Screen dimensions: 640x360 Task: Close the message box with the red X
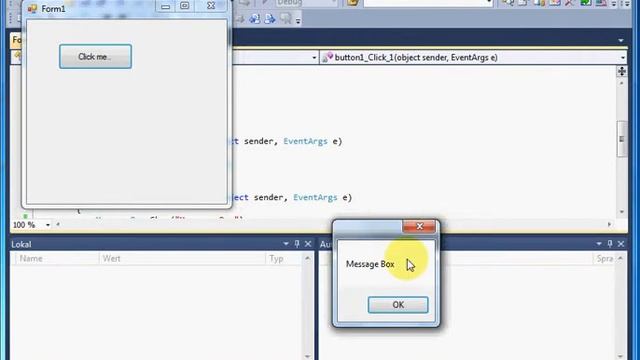pos(419,227)
